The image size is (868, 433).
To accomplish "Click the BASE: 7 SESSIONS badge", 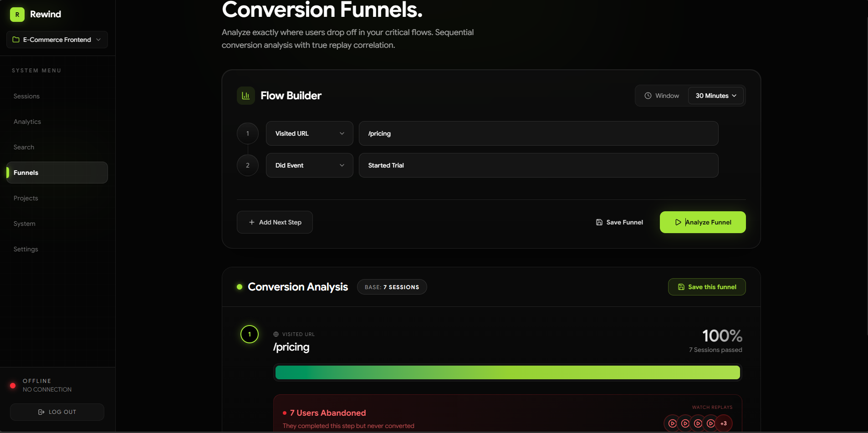I will click(392, 287).
